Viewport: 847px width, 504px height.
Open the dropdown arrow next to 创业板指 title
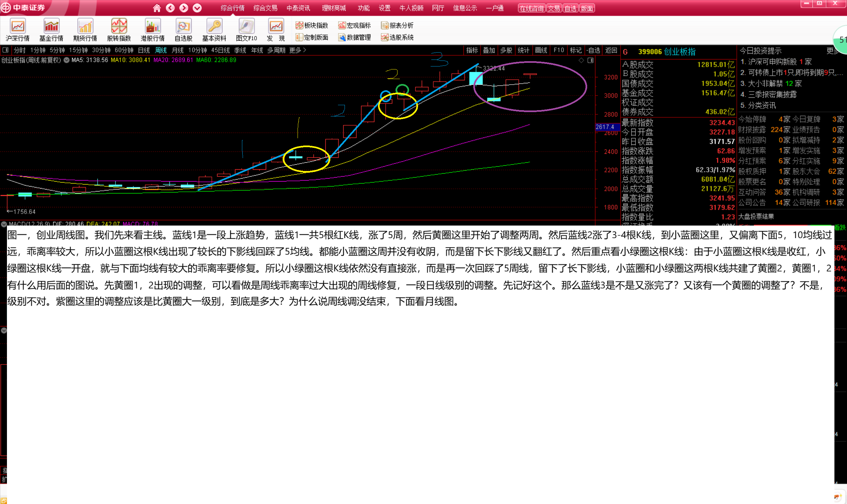tap(67, 60)
